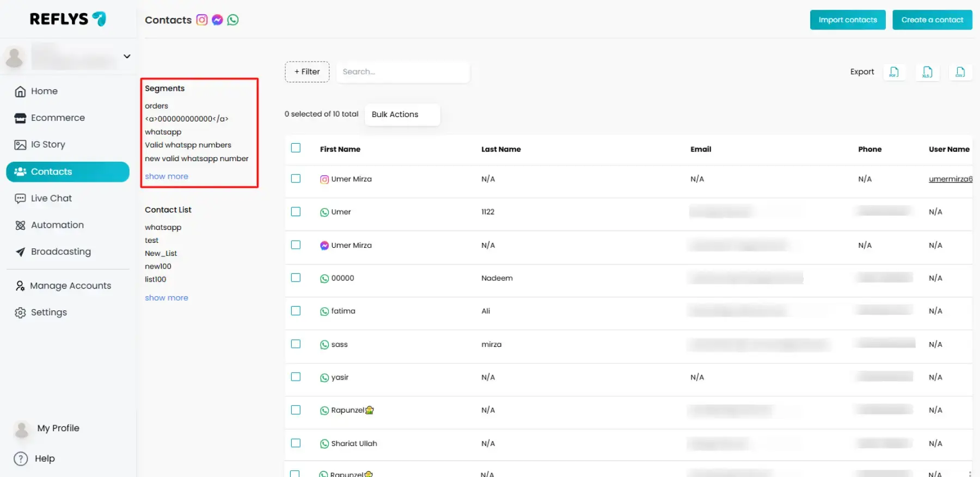Expand the account dropdown chevron
The width and height of the screenshot is (980, 477).
(x=127, y=57)
